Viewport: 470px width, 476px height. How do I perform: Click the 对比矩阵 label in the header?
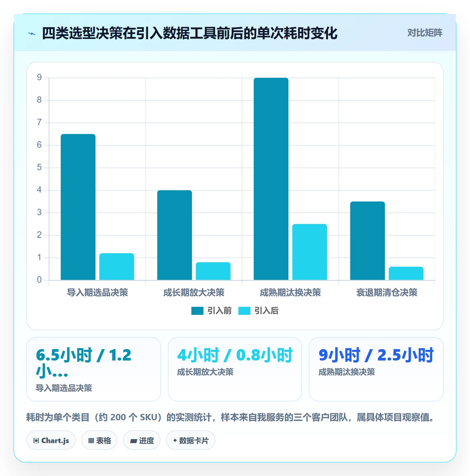pos(425,33)
